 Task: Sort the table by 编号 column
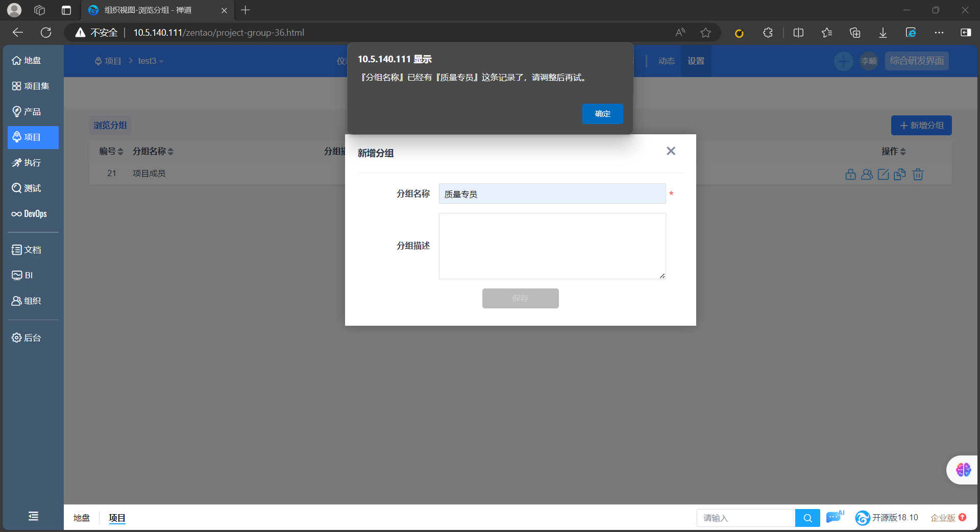[x=111, y=152]
